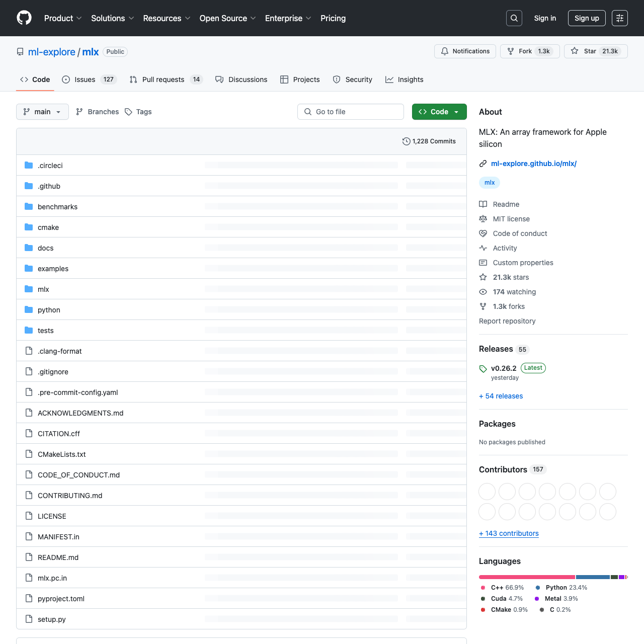Open the Projects tab
The height and width of the screenshot is (644, 644).
(x=300, y=79)
